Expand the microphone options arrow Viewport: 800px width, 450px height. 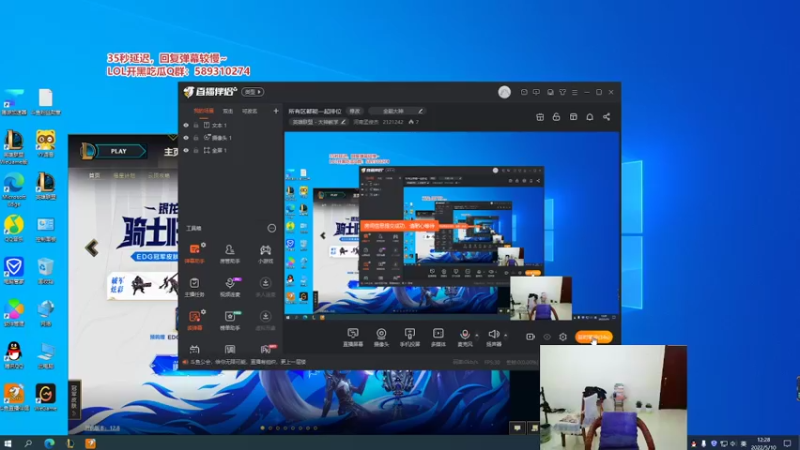pos(477,335)
